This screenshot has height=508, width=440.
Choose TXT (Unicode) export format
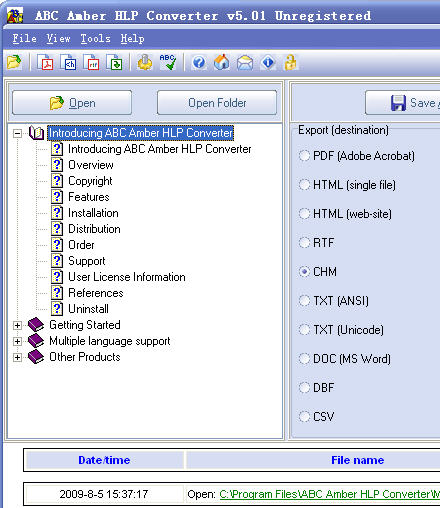pyautogui.click(x=304, y=330)
